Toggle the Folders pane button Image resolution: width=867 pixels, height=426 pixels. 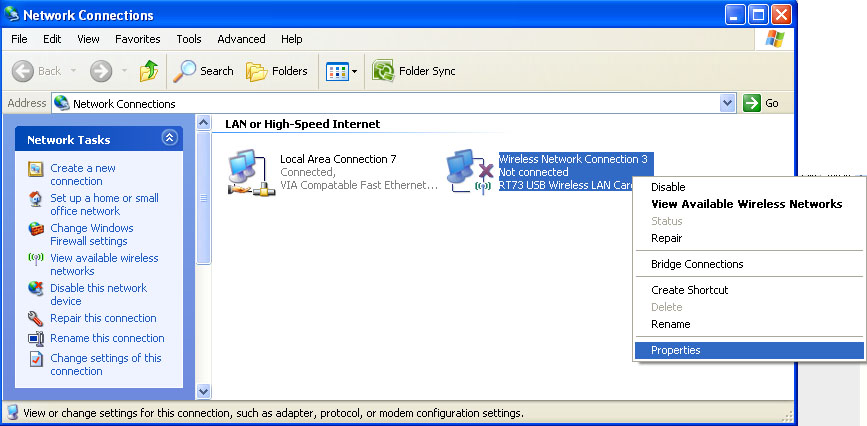pos(277,71)
